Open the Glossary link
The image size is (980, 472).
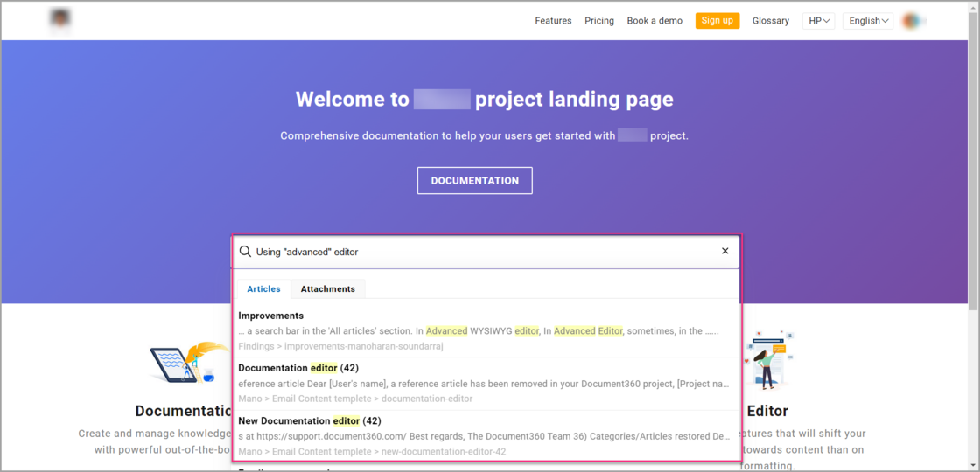(x=770, y=21)
